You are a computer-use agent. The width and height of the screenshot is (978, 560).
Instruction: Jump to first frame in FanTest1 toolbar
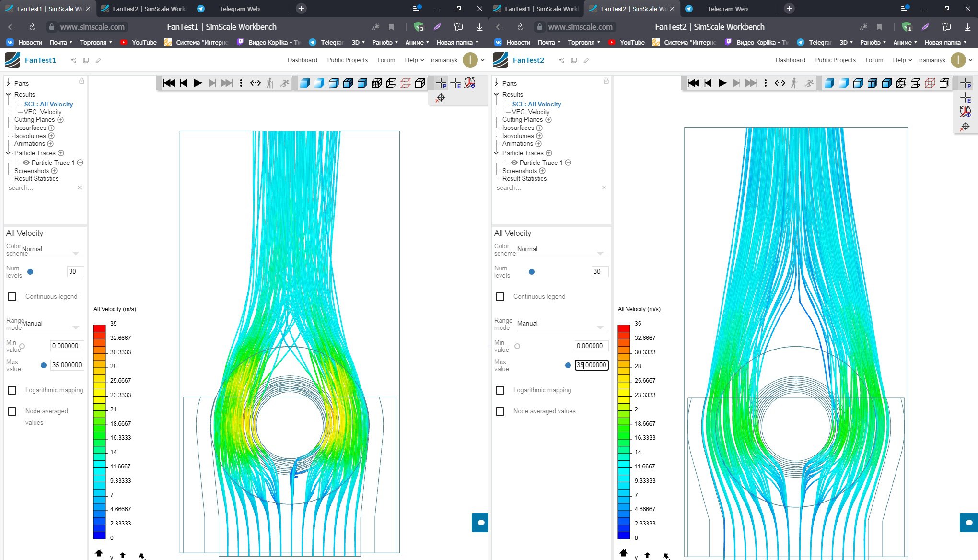pos(169,83)
